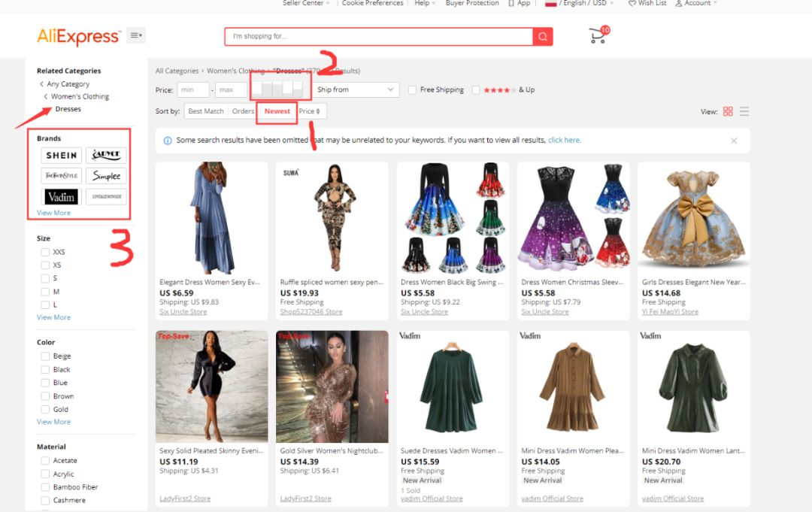Follow the 'click here' link for all results
812x512 pixels.
pyautogui.click(x=565, y=141)
